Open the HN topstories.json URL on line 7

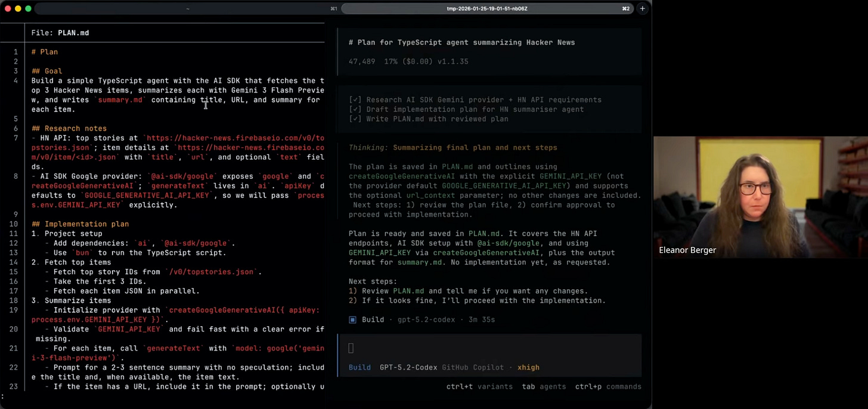(x=178, y=142)
